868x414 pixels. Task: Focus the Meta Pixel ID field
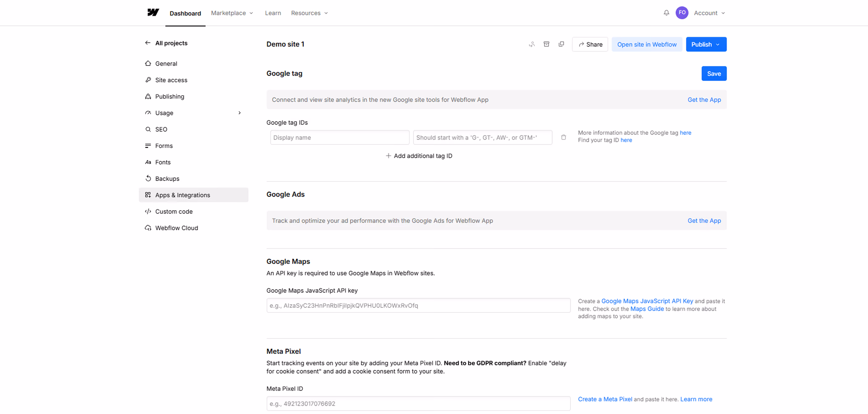(419, 404)
